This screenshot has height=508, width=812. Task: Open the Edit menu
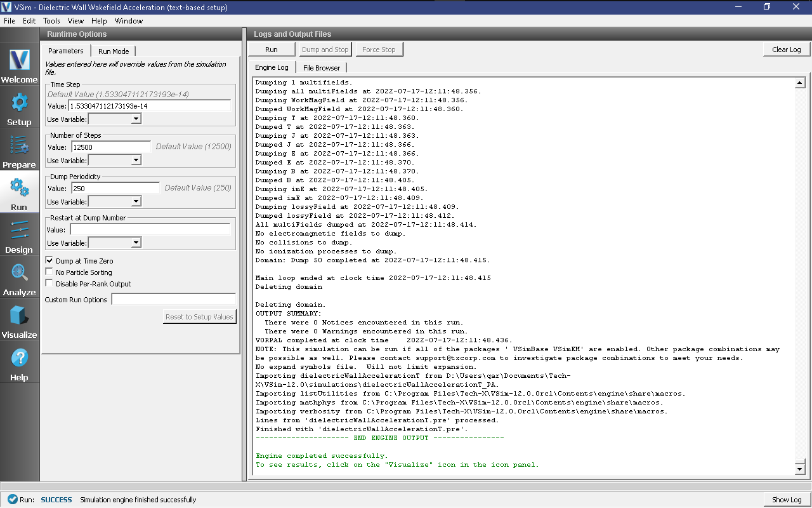click(29, 21)
